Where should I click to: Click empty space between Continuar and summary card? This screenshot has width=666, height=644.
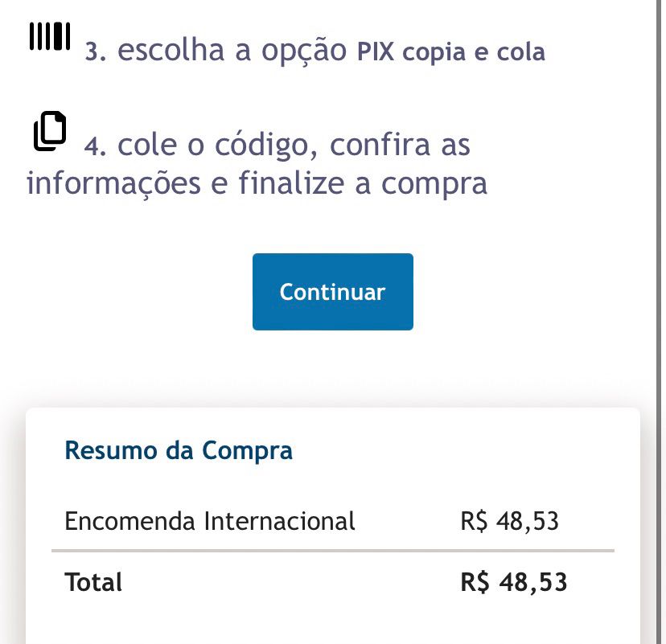(332, 368)
